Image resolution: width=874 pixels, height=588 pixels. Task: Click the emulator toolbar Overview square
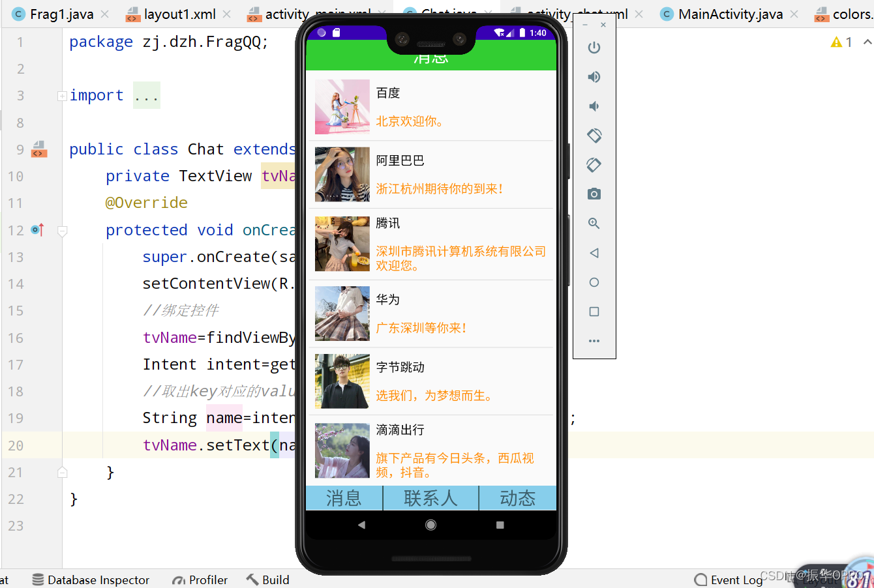(594, 312)
